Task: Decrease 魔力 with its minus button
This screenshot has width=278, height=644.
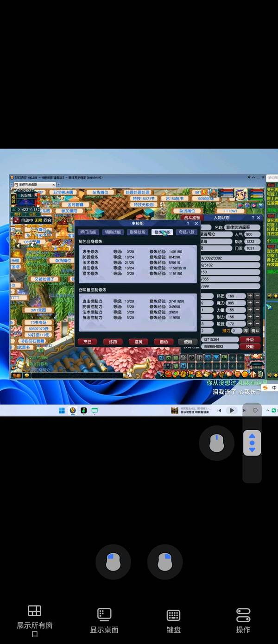Action: (257, 303)
